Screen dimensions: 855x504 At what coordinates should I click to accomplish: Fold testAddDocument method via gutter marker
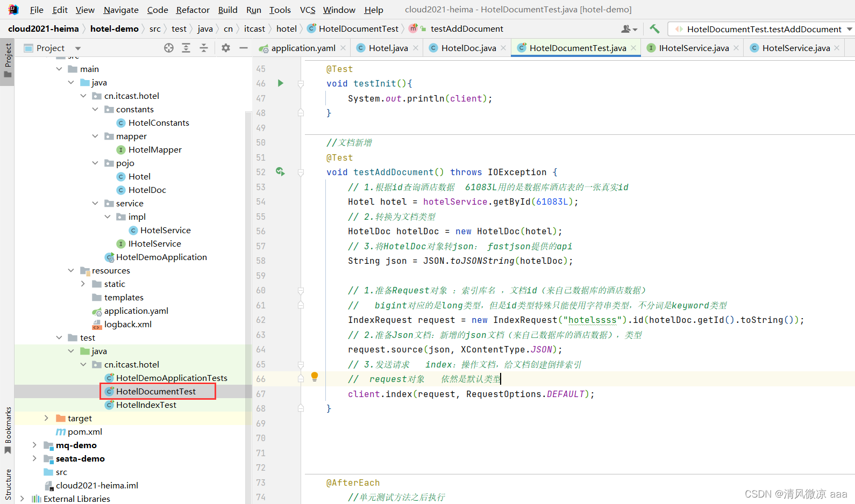coord(301,172)
